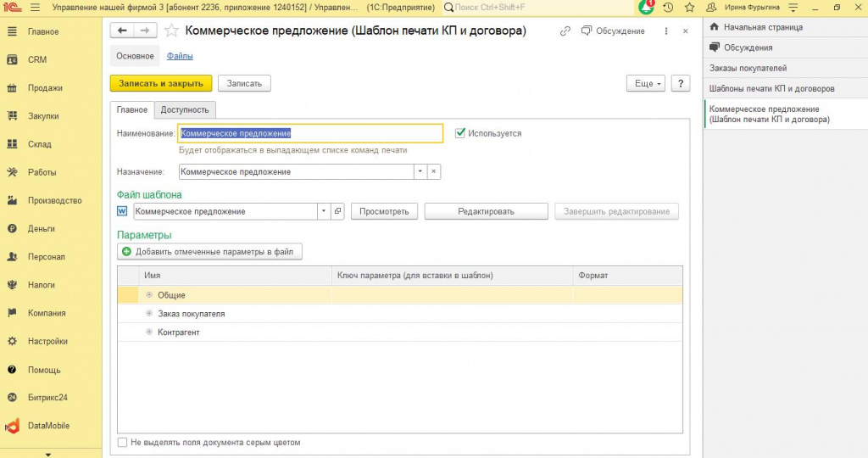Open Битрикс24 section icon

(x=12, y=397)
